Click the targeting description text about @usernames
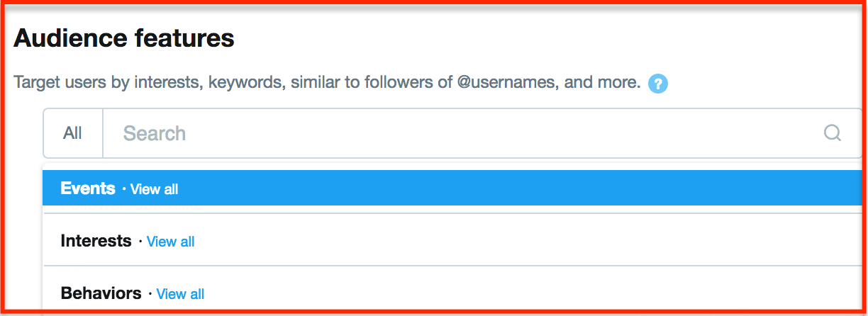Screen dimensions: 868x316 pos(327,82)
